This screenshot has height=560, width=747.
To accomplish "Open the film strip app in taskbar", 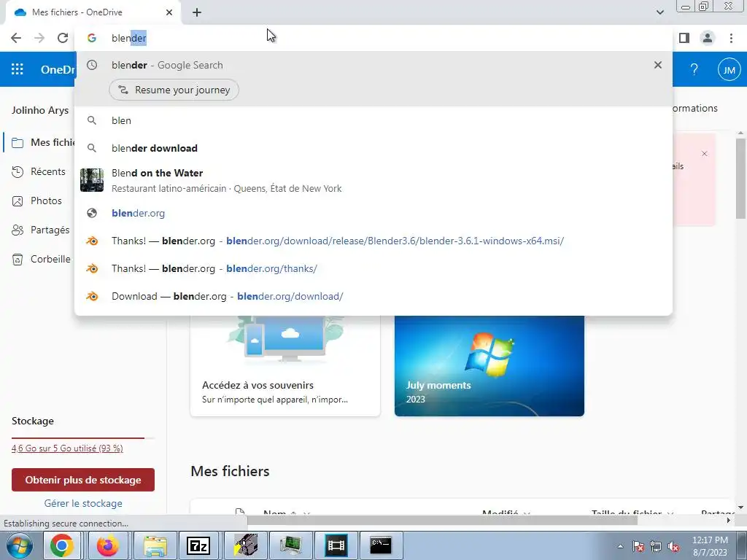I will click(x=336, y=545).
